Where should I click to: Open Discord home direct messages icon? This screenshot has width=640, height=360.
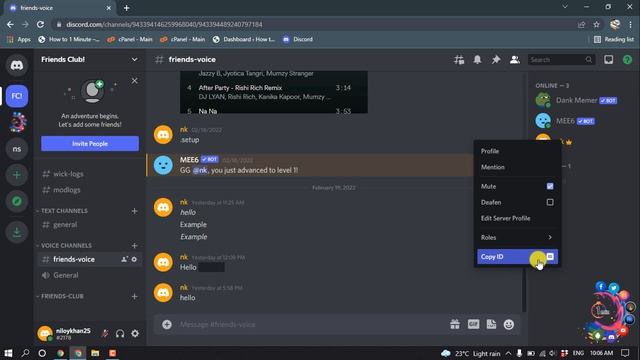[x=17, y=65]
